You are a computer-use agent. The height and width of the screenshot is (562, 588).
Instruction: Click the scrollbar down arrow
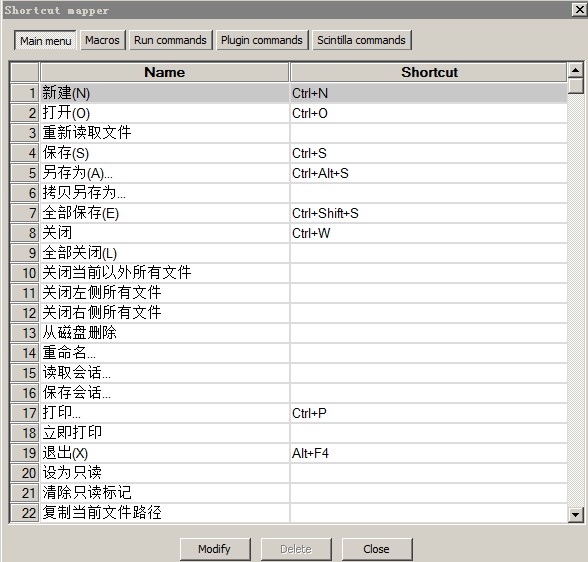[575, 514]
